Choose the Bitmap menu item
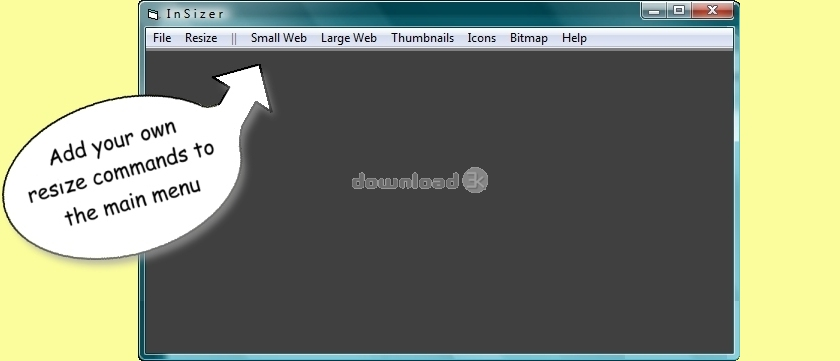 tap(528, 38)
